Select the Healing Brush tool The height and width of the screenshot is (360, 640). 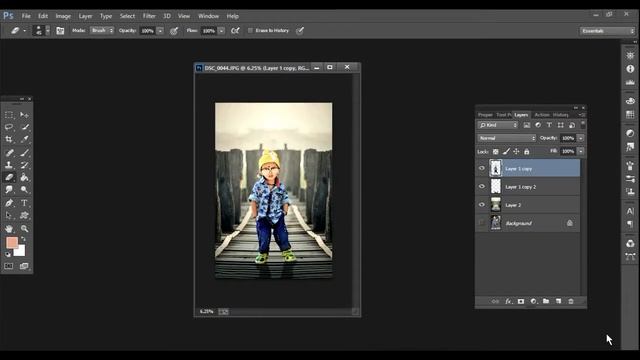9,153
